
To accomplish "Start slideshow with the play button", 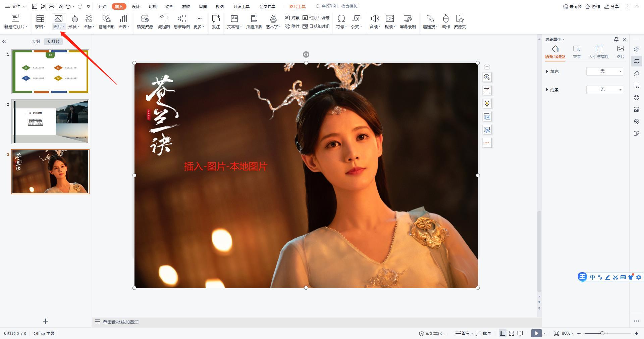I will [536, 333].
